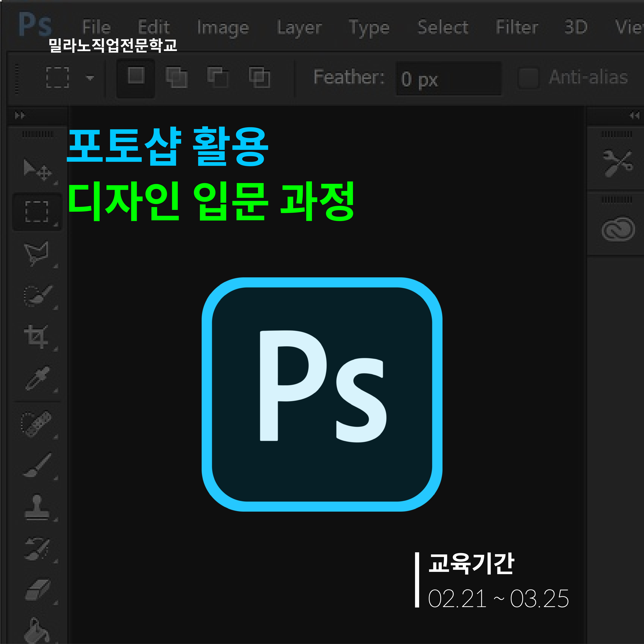Viewport: 644px width, 644px height.
Task: Open the Select menu
Action: (443, 27)
